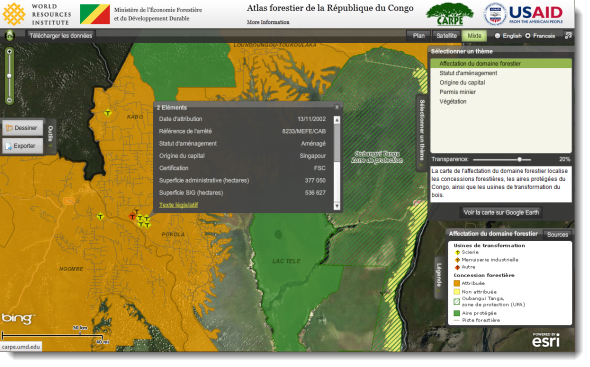The width and height of the screenshot is (590, 367).
Task: Click the Origine du capital Singapour row
Action: coord(242,156)
